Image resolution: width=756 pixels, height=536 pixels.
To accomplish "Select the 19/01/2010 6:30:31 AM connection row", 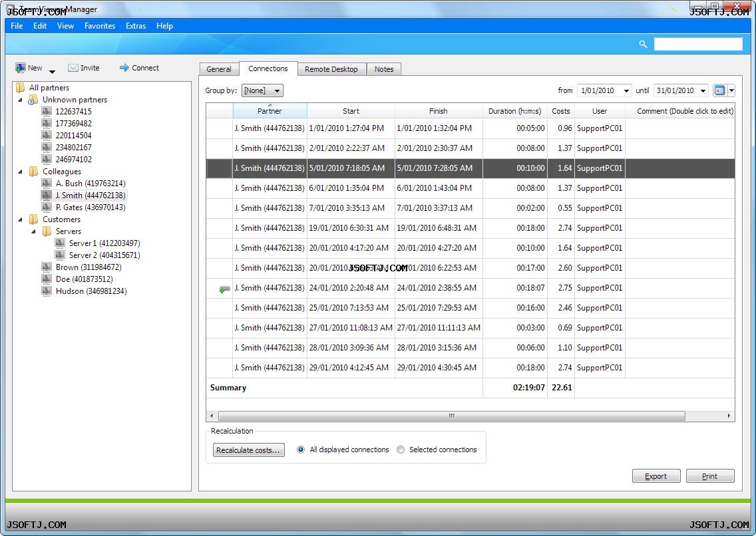I will (x=471, y=228).
